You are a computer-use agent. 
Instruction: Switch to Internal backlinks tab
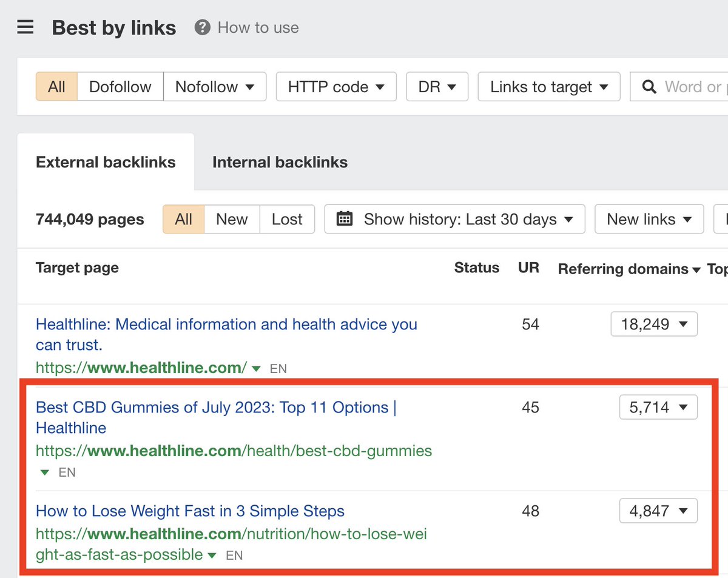[280, 162]
